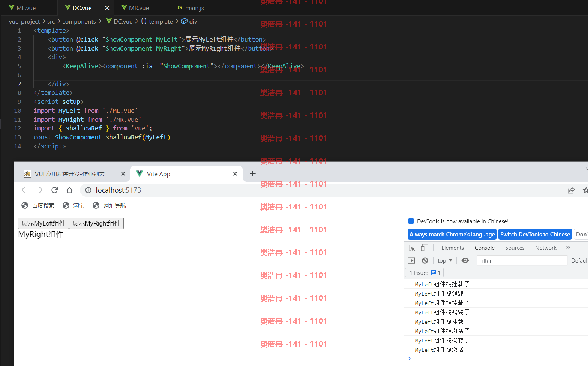Click the src breadcrumb segment
Screen dimensions: 588x366
point(51,21)
